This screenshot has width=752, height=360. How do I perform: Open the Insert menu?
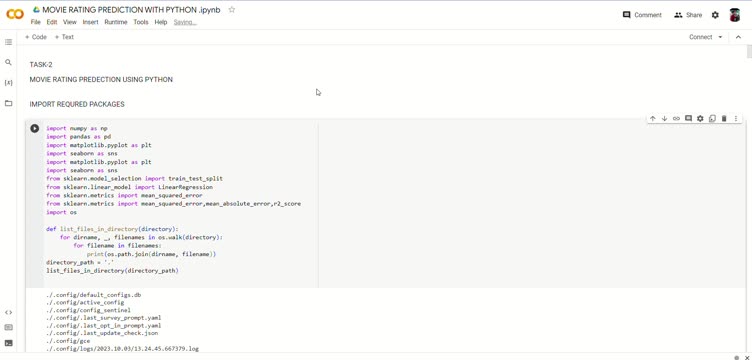[90, 22]
